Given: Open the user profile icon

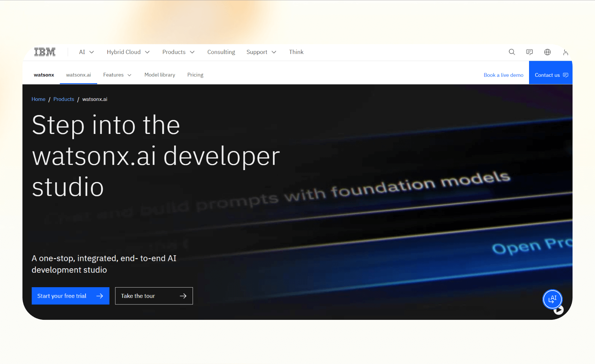Looking at the screenshot, I should tap(565, 52).
